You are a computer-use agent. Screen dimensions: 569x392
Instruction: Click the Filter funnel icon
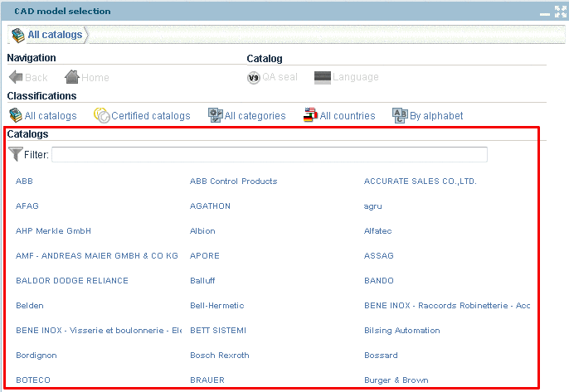coord(15,154)
